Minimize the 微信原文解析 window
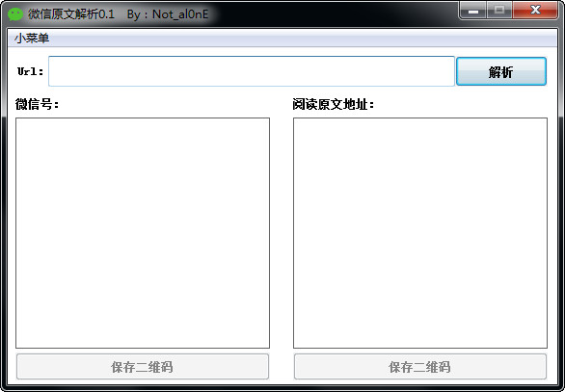The image size is (565, 392). tap(473, 11)
